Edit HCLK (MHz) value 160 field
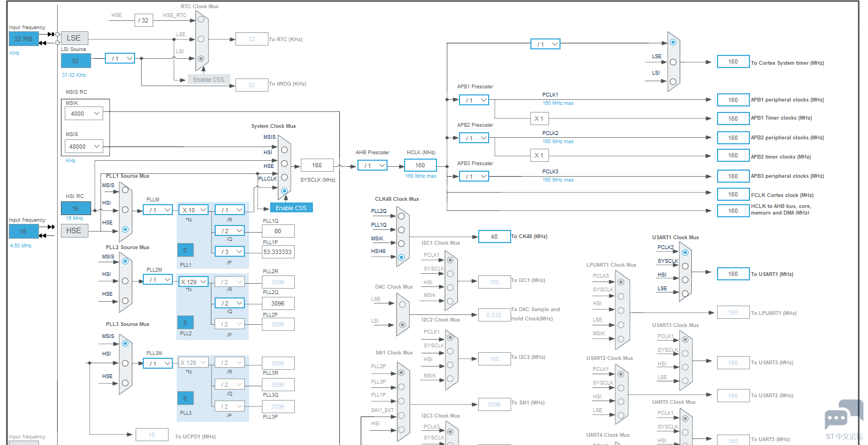The height and width of the screenshot is (445, 868). click(x=420, y=165)
